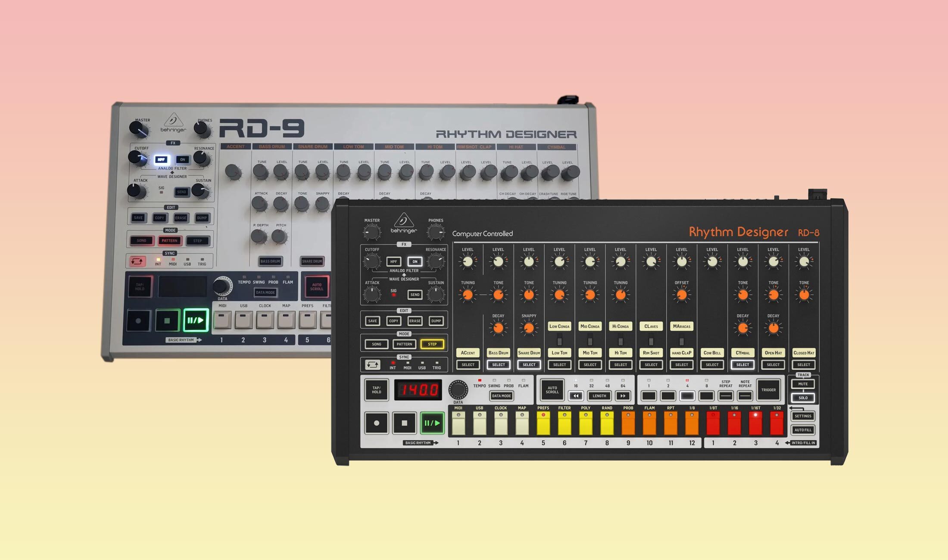This screenshot has width=948, height=560.
Task: Click the RD-8 fast-forward double-arrow button
Action: click(x=623, y=396)
